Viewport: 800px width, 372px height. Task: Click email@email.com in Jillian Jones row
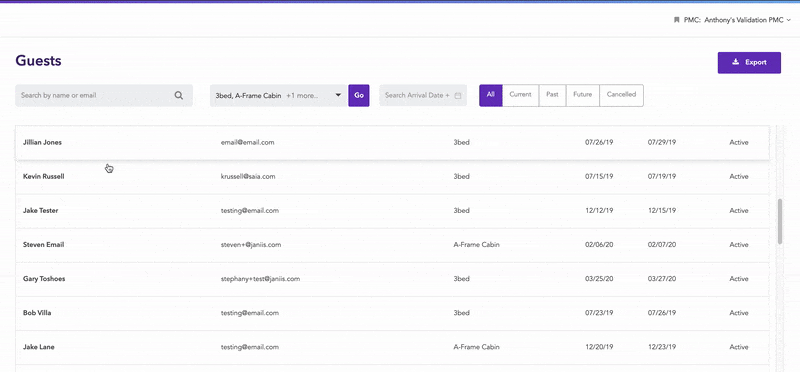[x=247, y=142]
